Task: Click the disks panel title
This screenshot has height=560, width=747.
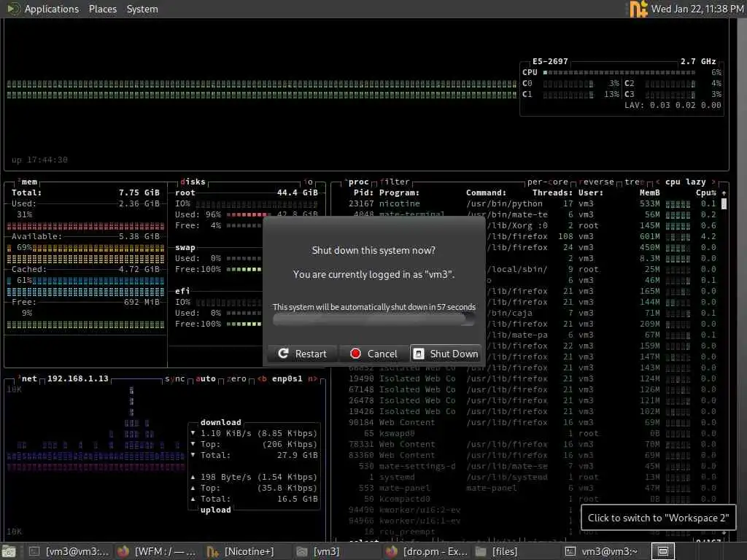Action: point(193,182)
